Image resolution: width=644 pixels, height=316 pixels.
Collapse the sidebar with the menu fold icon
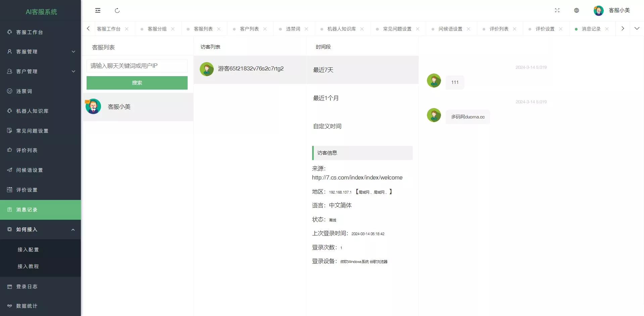98,10
